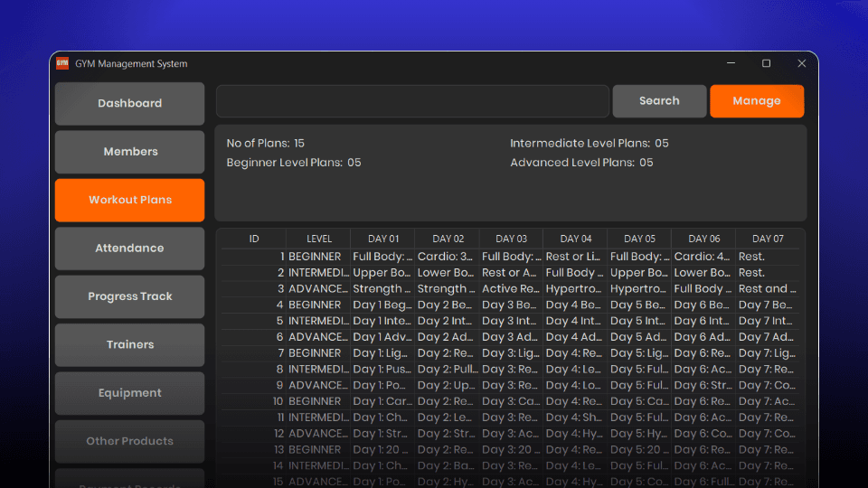Screen dimensions: 868x488
Task: Click 'Day 4 Int...' cell in row 5
Action: pyautogui.click(x=575, y=321)
